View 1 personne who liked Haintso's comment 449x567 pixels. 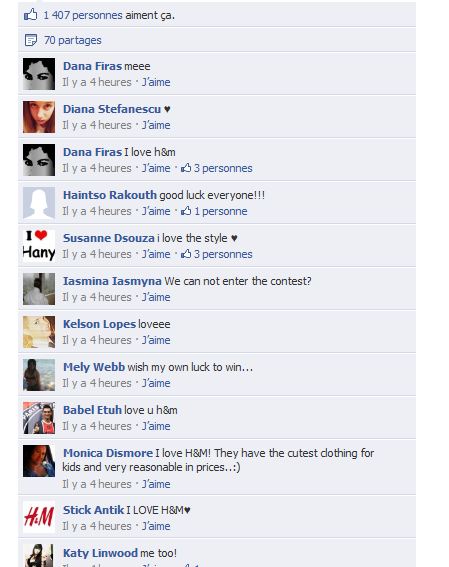tap(221, 211)
